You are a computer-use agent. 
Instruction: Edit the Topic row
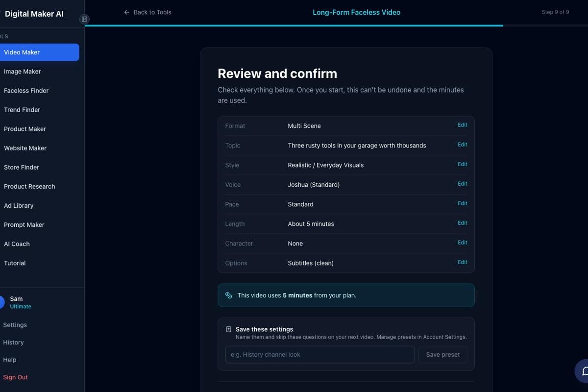coord(463,145)
